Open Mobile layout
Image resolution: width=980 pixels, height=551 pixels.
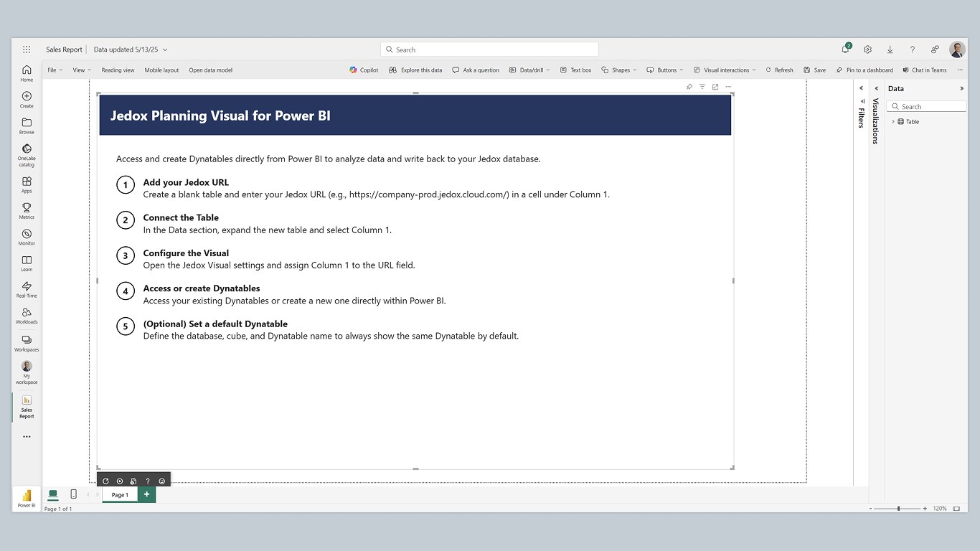tap(161, 70)
